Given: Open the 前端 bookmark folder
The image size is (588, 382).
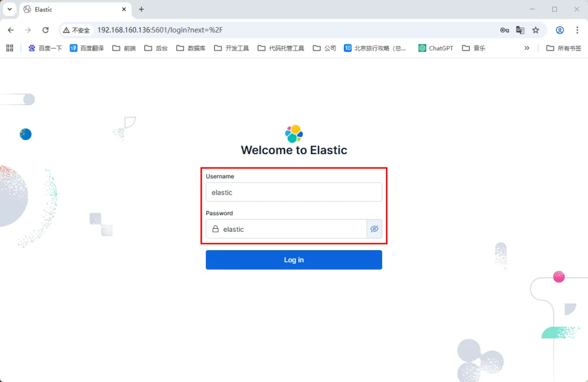Looking at the screenshot, I should pos(124,48).
